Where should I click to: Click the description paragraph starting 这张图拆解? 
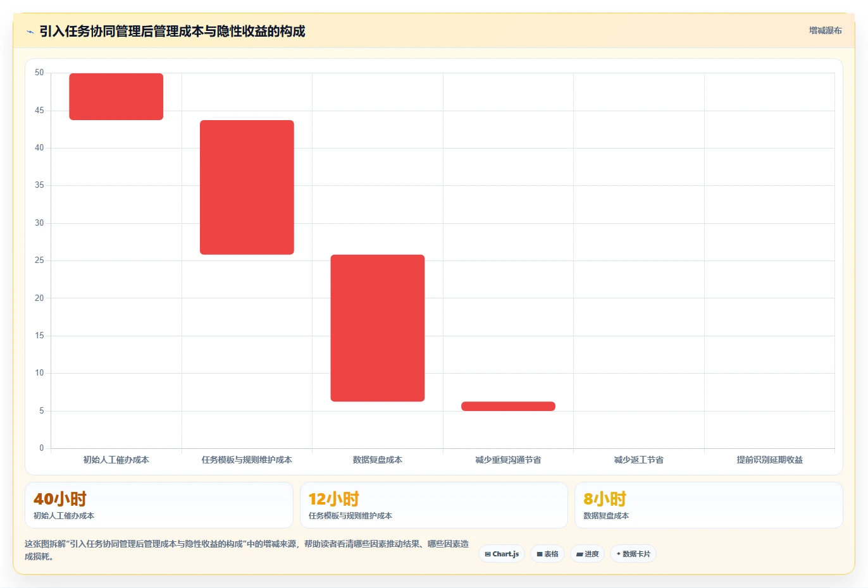coord(247,550)
